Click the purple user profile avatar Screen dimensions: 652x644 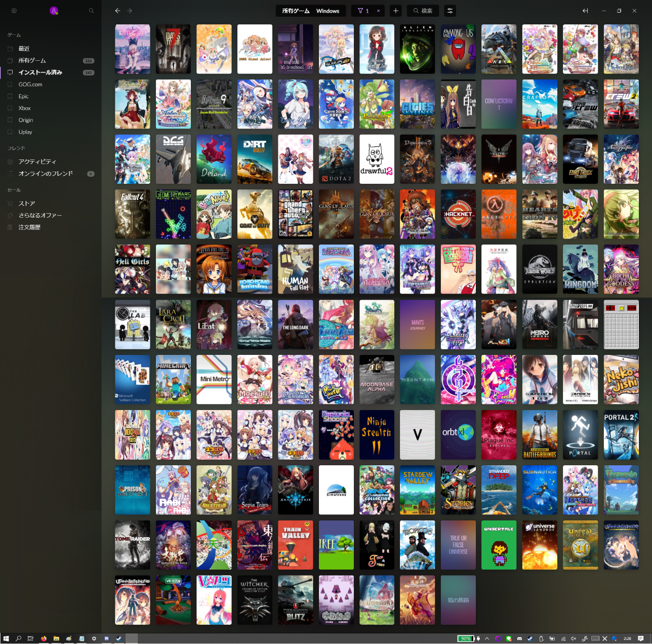pyautogui.click(x=54, y=11)
